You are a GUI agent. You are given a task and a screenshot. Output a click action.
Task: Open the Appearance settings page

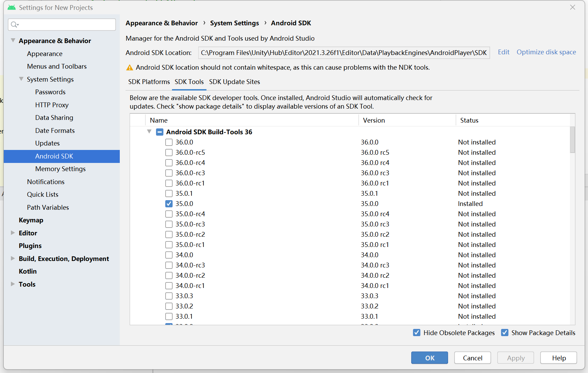[x=45, y=54]
